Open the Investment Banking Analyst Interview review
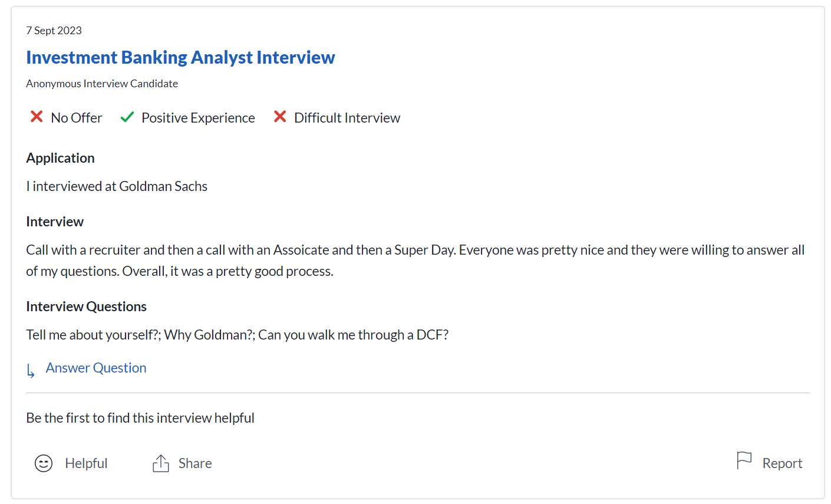 coord(180,57)
